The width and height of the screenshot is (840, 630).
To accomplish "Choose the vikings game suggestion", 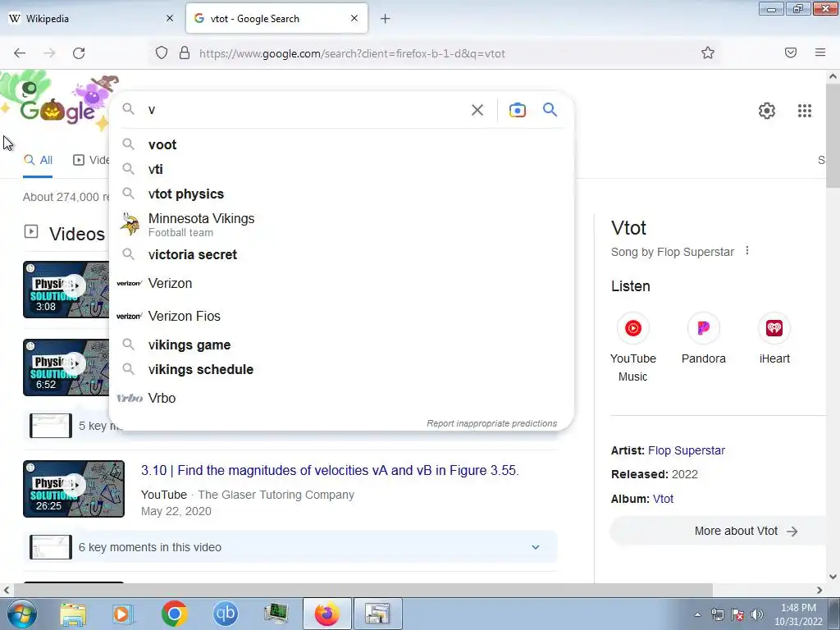I will 341,345.
